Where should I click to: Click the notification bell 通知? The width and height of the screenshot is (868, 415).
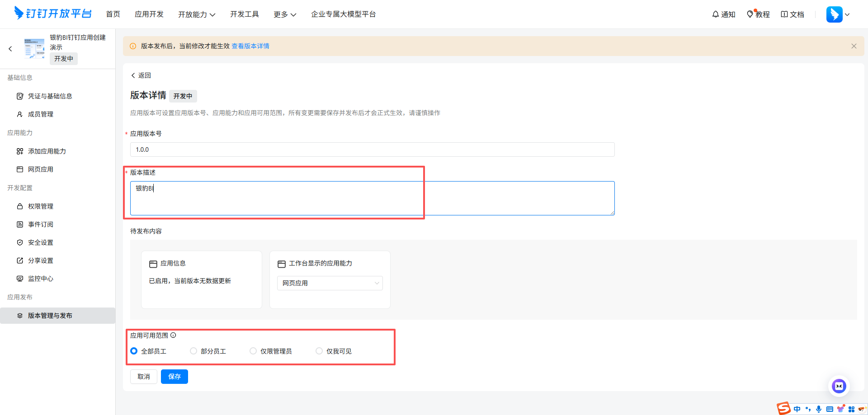[723, 14]
